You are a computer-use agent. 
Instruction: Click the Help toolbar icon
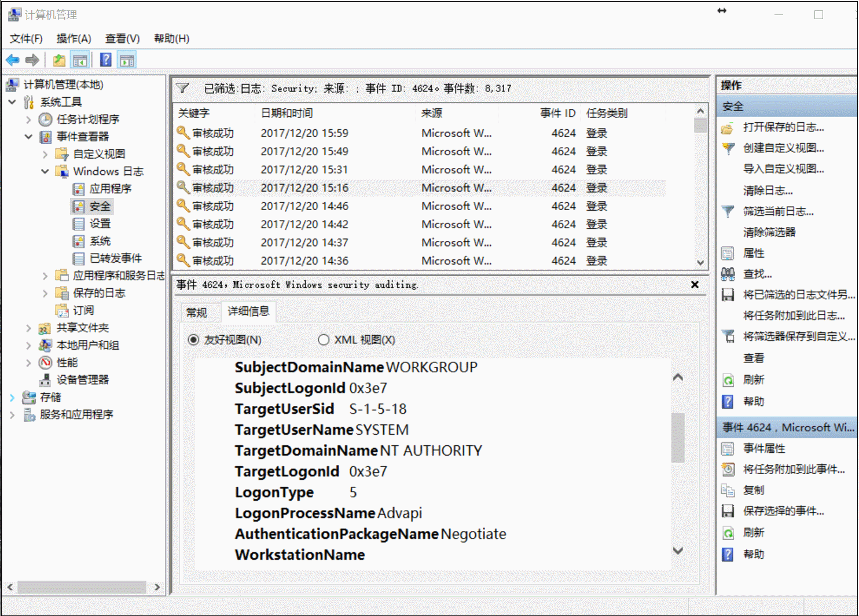point(106,60)
